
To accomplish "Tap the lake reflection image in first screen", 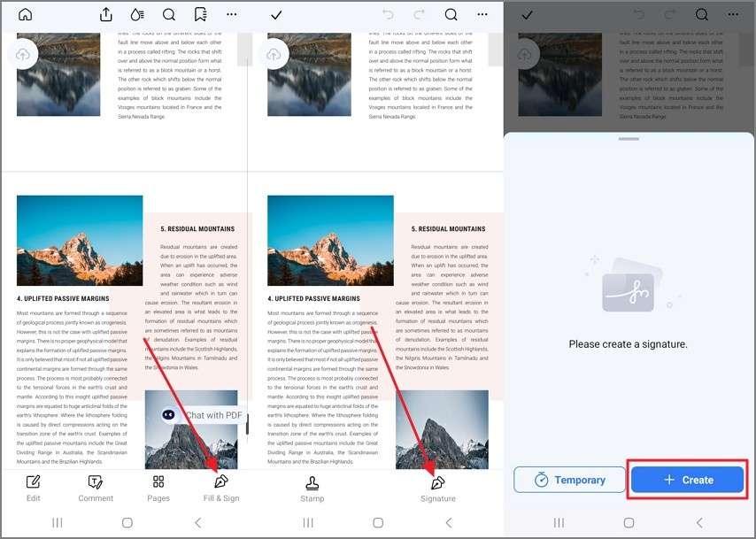I will pyautogui.click(x=58, y=74).
